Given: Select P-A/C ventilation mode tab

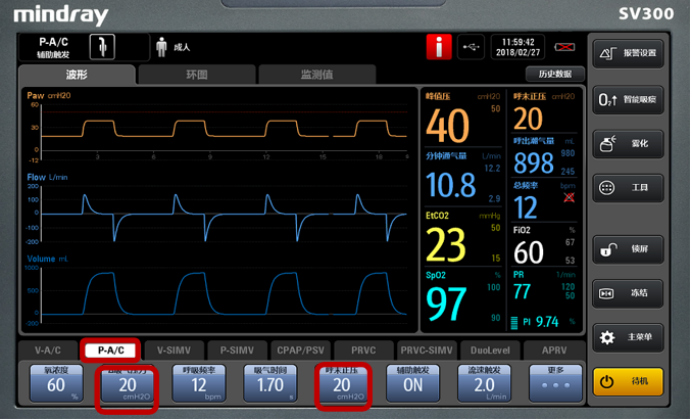Looking at the screenshot, I should 111,350.
